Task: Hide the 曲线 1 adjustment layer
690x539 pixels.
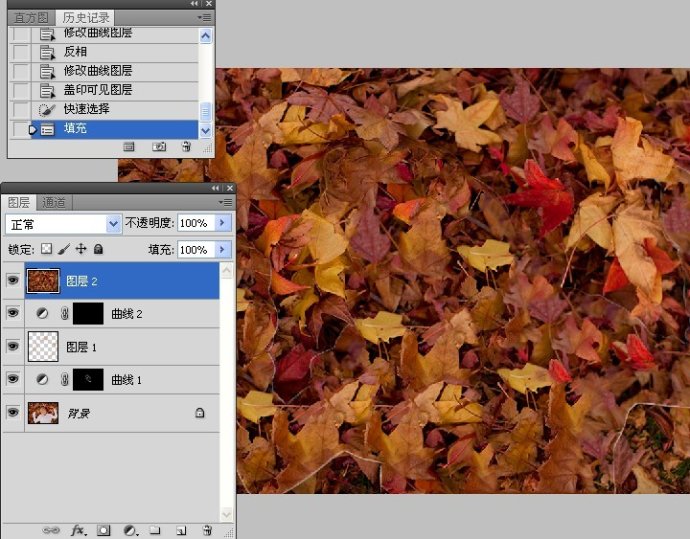Action: click(13, 379)
